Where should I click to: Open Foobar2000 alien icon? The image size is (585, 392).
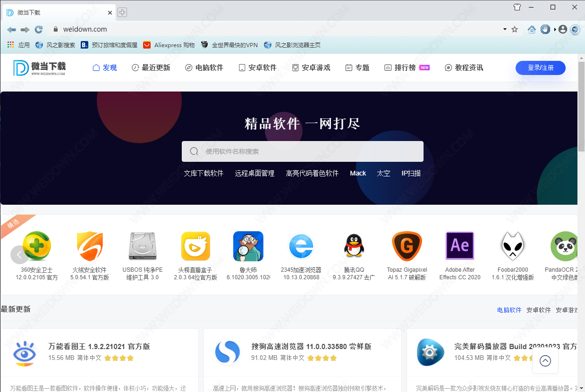tap(512, 246)
